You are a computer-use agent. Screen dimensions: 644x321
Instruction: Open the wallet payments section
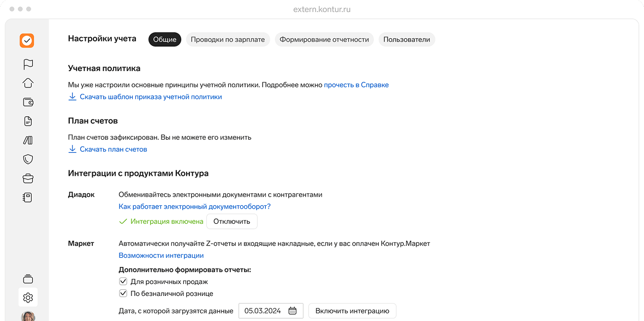click(27, 102)
